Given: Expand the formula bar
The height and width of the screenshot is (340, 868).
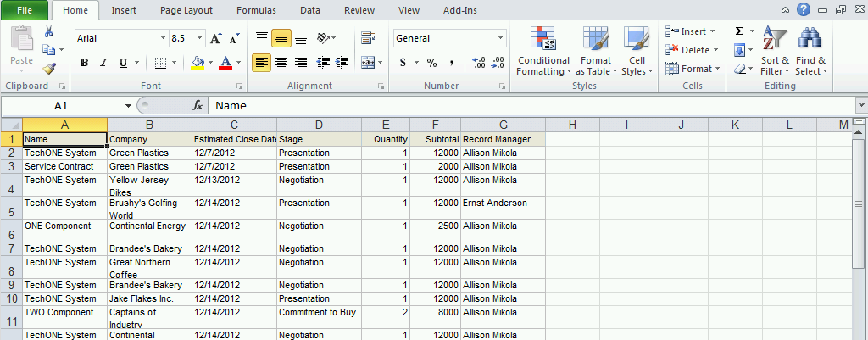Looking at the screenshot, I should click(861, 104).
